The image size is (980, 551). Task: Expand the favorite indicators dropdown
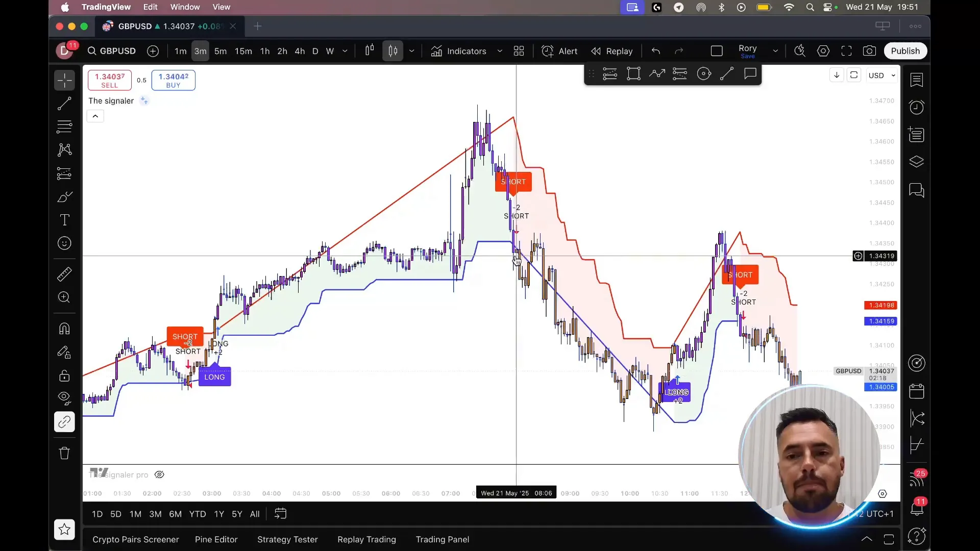[500, 51]
